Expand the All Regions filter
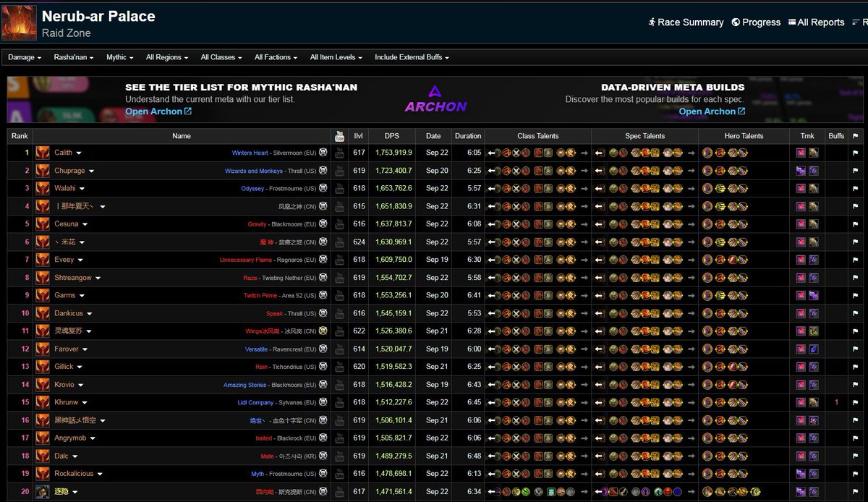 (167, 57)
